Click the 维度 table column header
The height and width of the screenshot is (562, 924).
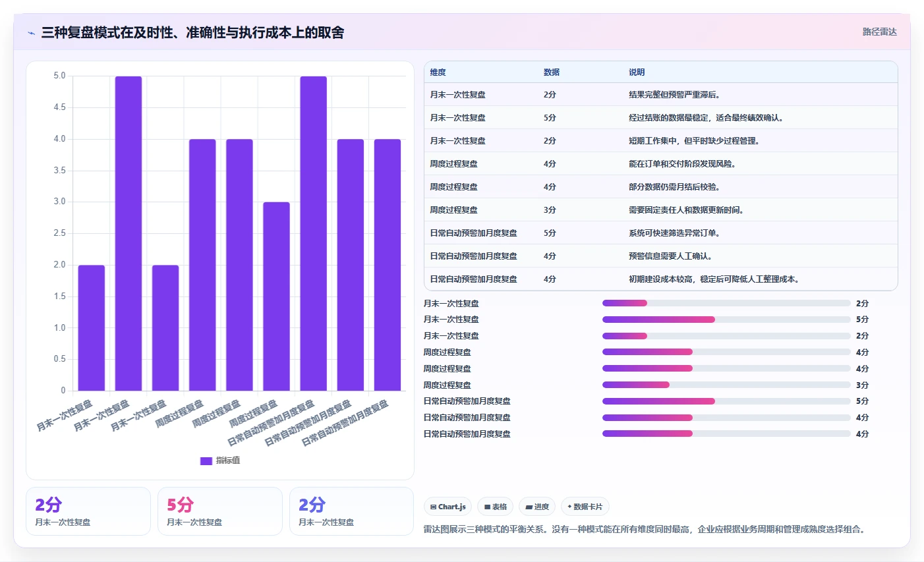tap(438, 72)
